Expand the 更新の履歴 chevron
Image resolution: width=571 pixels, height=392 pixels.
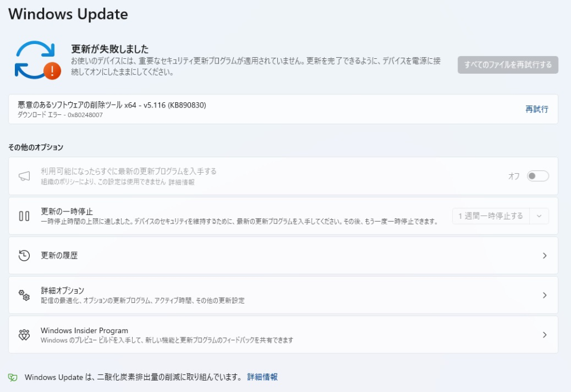(x=546, y=255)
